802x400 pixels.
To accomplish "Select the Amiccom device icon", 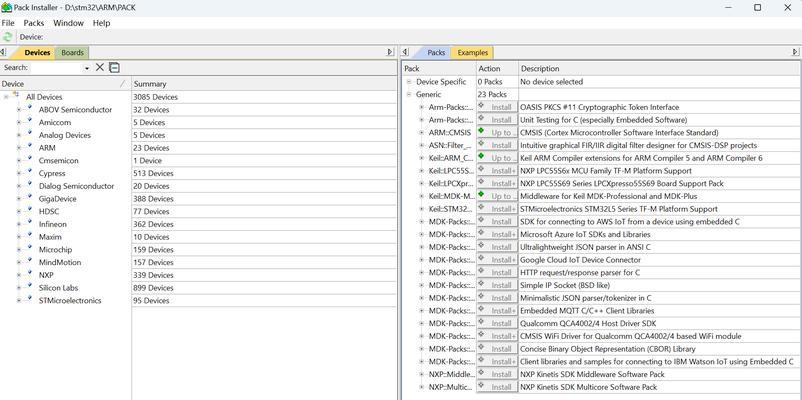I will (29, 122).
